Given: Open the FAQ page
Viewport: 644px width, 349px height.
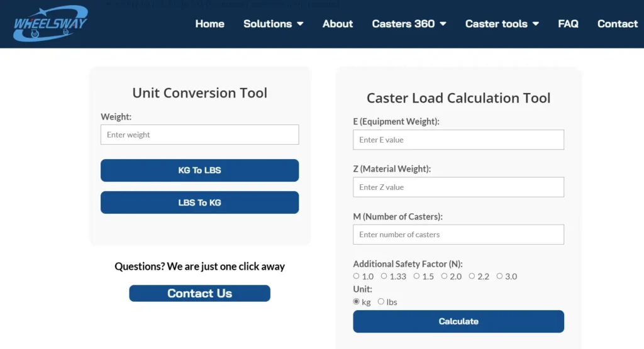Looking at the screenshot, I should click(x=568, y=24).
